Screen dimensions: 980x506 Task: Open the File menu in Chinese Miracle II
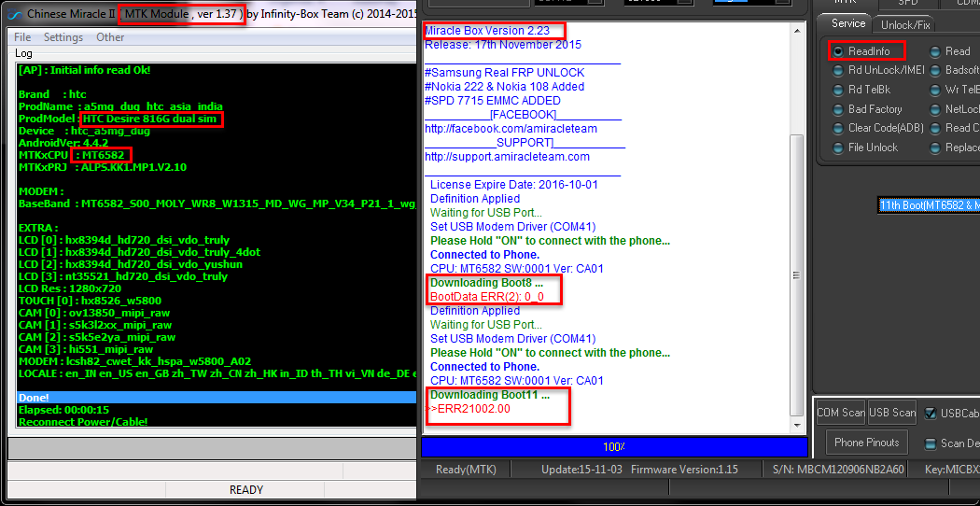click(x=22, y=37)
